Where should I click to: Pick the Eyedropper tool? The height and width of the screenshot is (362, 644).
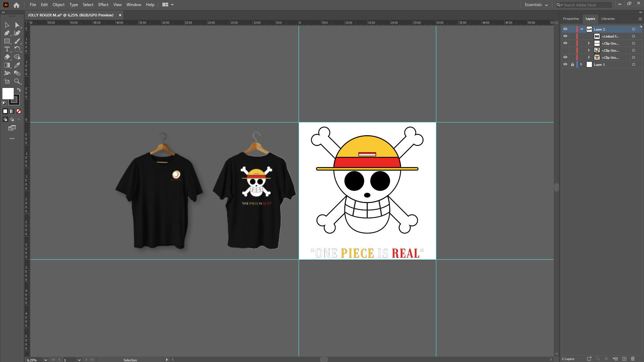tap(17, 65)
